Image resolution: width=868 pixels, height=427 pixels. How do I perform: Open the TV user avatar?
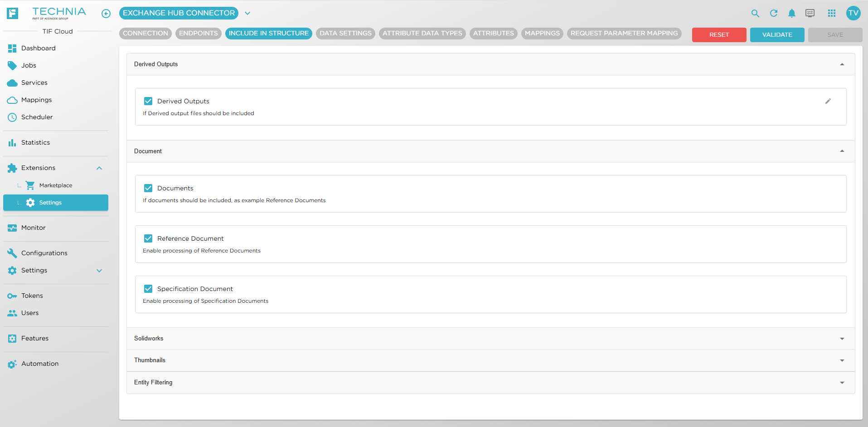[853, 13]
